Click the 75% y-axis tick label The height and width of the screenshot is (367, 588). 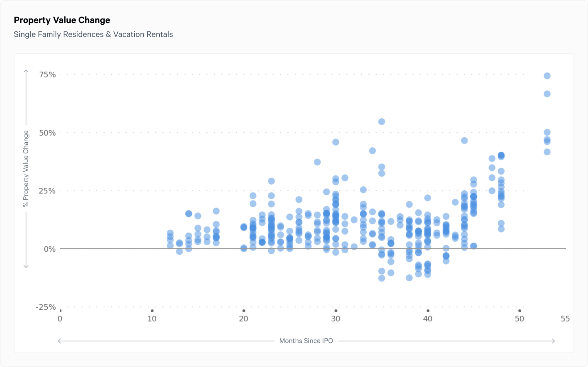(x=47, y=75)
